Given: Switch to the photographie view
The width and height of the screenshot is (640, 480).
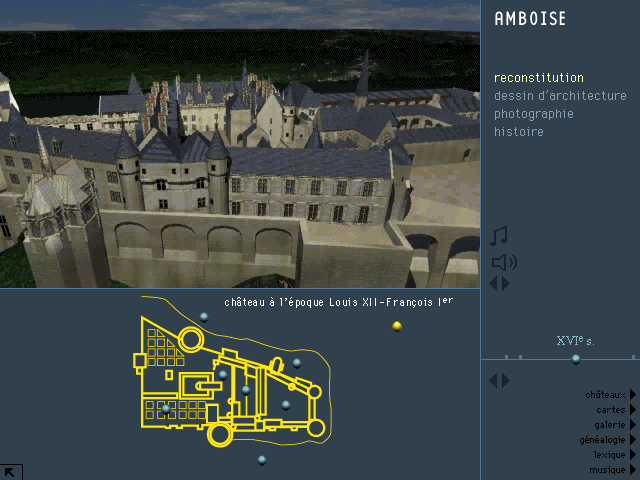Looking at the screenshot, I should [x=534, y=114].
